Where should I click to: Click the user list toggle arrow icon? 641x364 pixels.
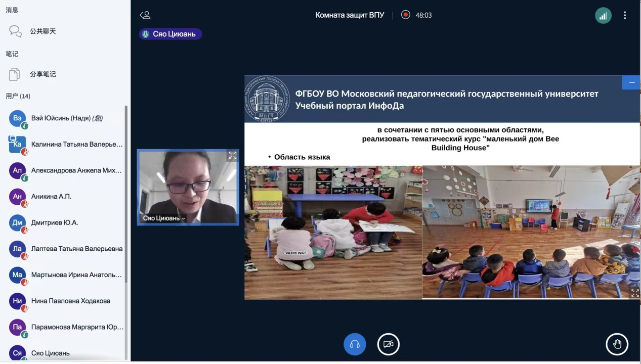[145, 15]
